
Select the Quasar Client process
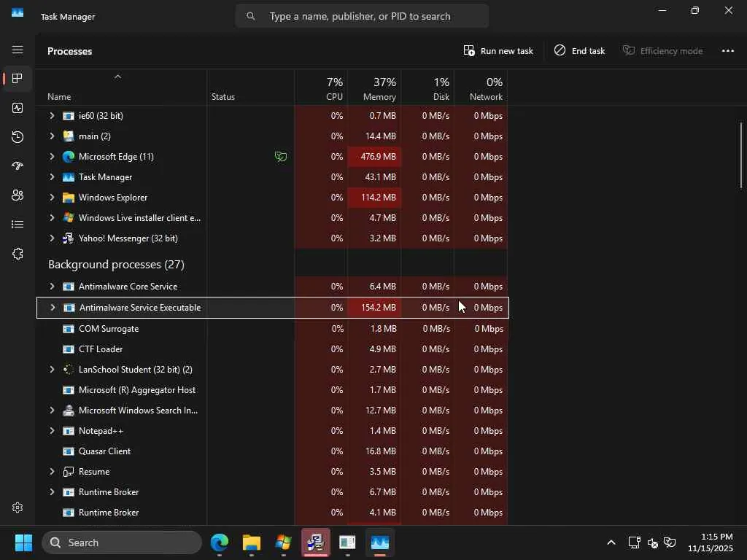273,451
